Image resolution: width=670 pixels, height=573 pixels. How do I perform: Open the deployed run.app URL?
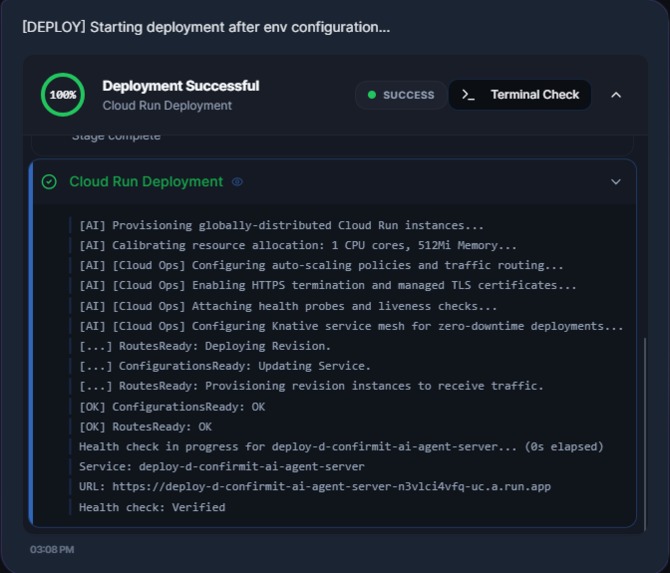[x=331, y=487]
